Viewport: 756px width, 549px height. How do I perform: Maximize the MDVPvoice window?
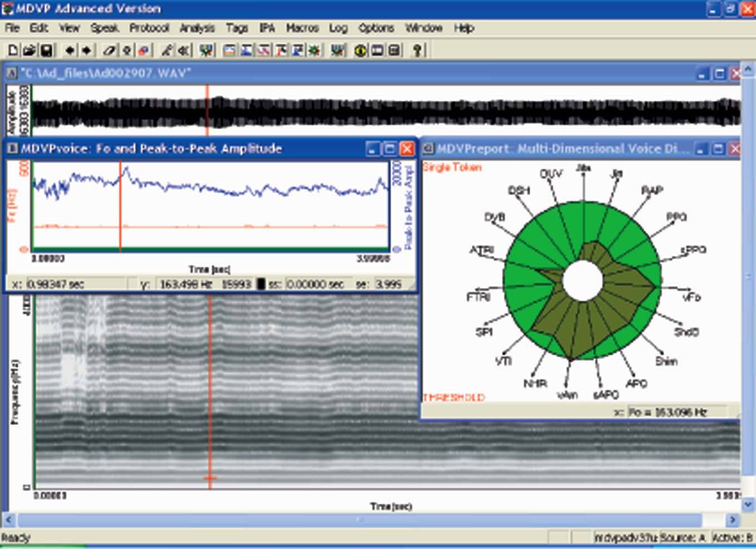390,149
